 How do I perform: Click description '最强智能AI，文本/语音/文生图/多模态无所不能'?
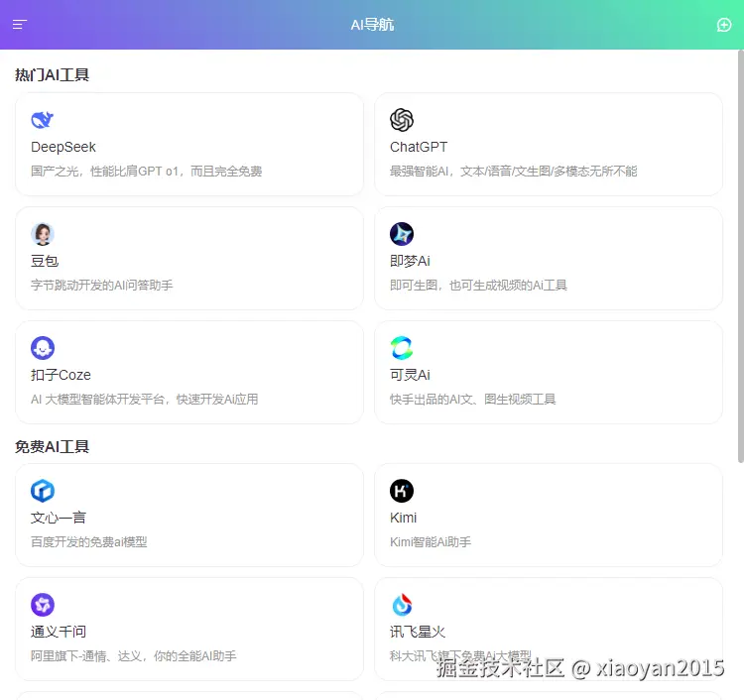coord(514,172)
